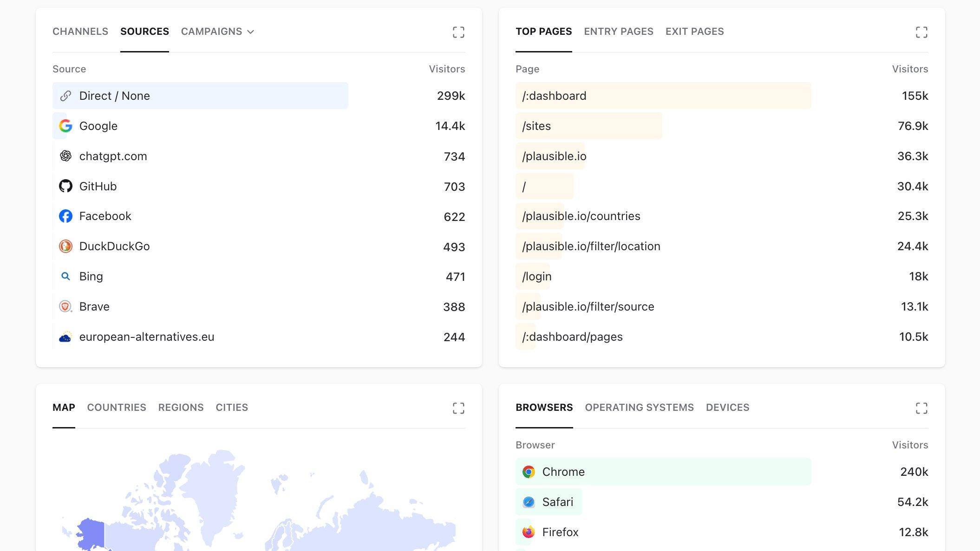
Task: Open the Campaigns dropdown
Action: pyautogui.click(x=217, y=32)
